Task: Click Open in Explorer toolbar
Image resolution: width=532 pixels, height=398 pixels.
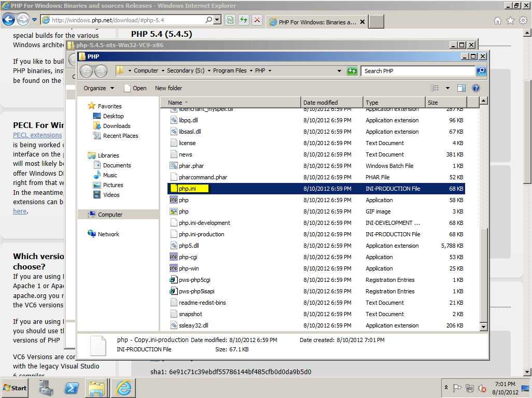Action: pos(135,88)
